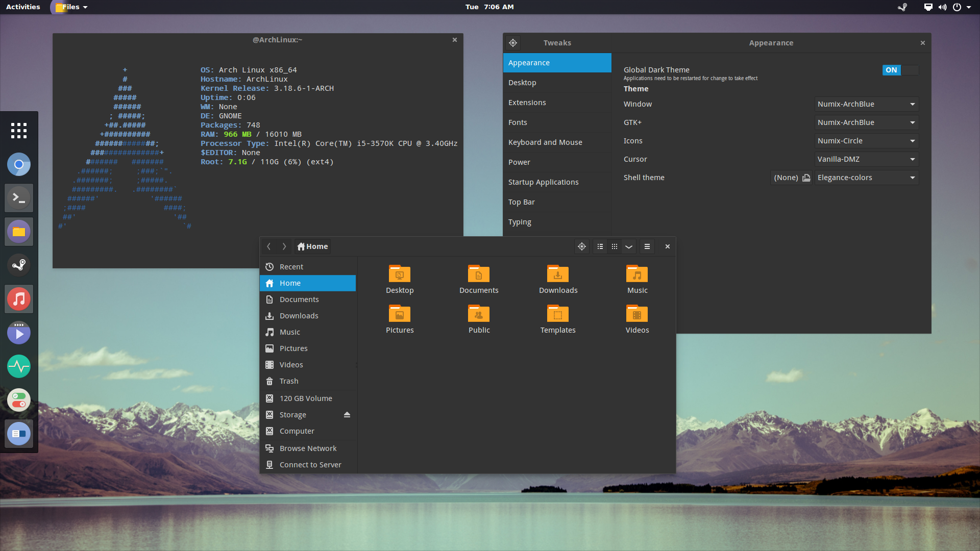Screen dimensions: 980x551
Task: Open the Extensions section in Tweaks
Action: [526, 102]
